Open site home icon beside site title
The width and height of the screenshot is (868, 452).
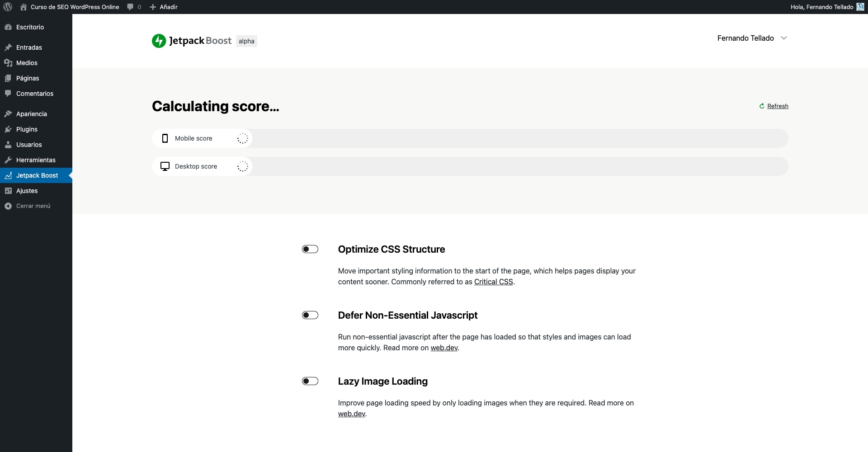tap(24, 7)
